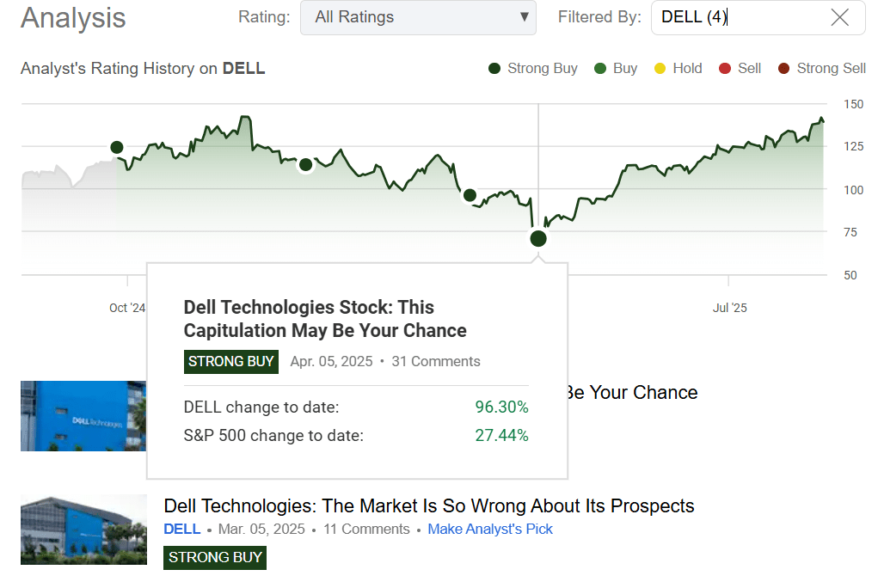The width and height of the screenshot is (878, 588).
Task: Click the Buy rating legend dot
Action: (x=601, y=68)
